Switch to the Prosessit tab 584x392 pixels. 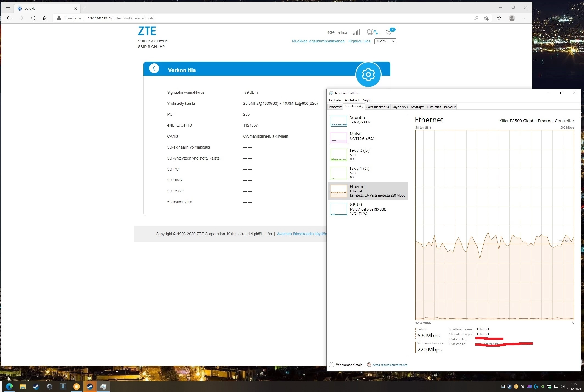[x=335, y=107]
